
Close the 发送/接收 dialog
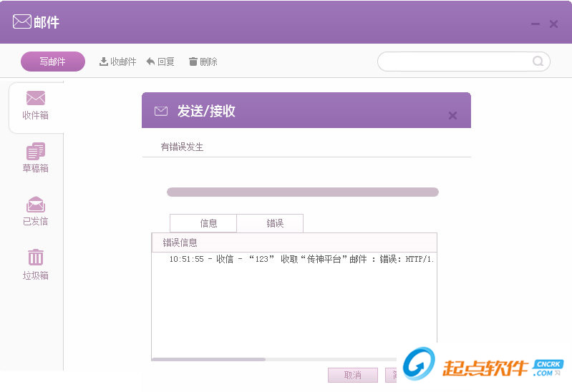(x=452, y=115)
